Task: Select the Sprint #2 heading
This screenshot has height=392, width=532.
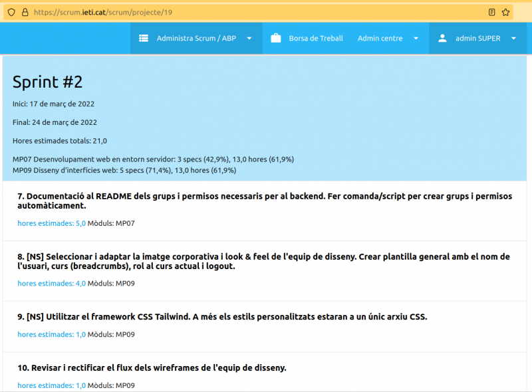Action: [x=47, y=82]
